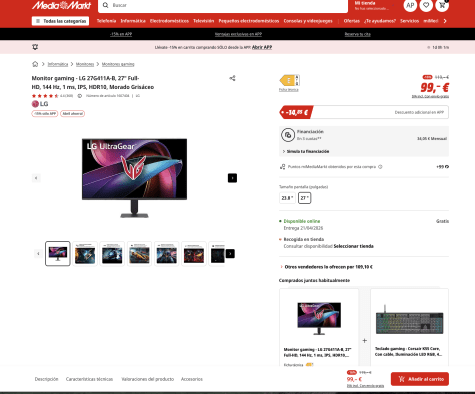The image size is (475, 394).
Task: Jump to the Características técnicas tab
Action: 89,379
